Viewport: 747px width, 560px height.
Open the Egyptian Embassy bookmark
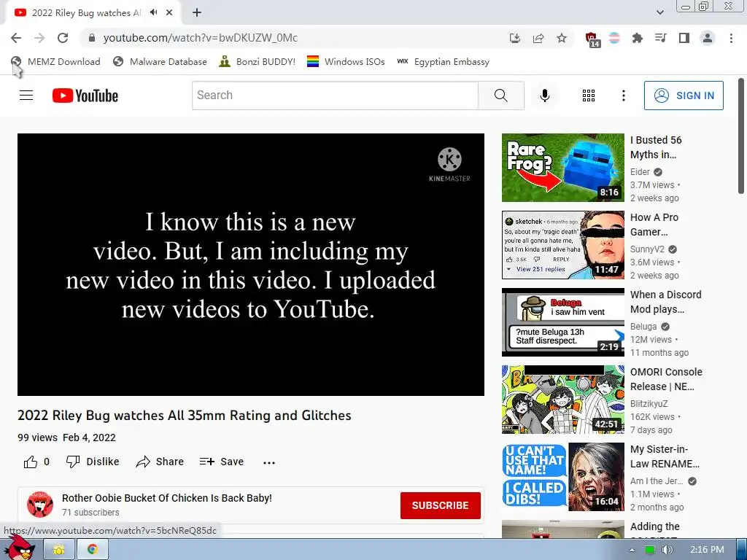point(444,61)
